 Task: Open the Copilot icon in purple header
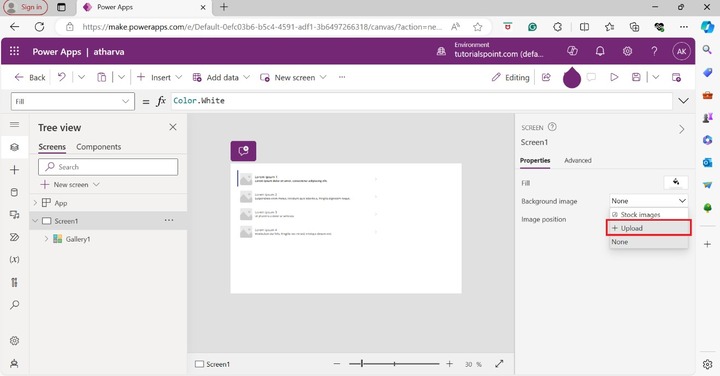[572, 51]
